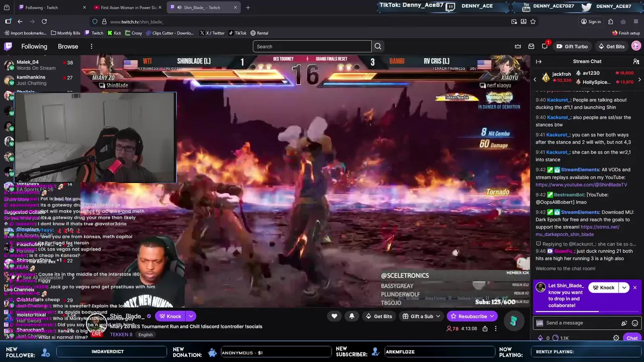Open browser extensions puzzle icon
Image resolution: width=644 pixels, height=362 pixels.
[610, 22]
